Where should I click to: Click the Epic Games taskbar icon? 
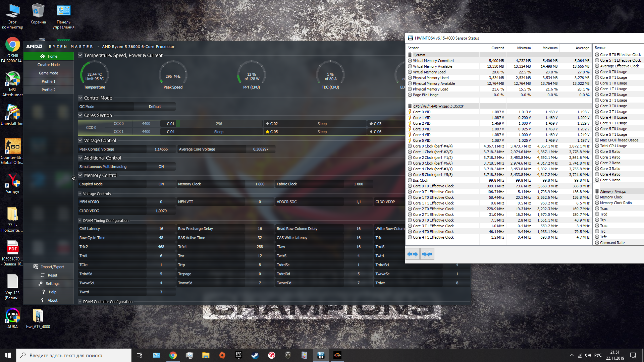point(238,355)
